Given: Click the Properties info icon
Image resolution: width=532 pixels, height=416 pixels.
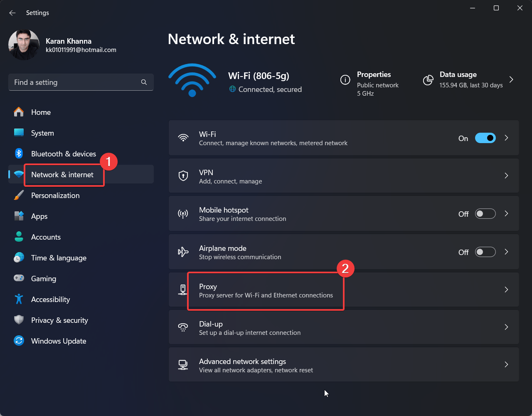Looking at the screenshot, I should click(345, 80).
